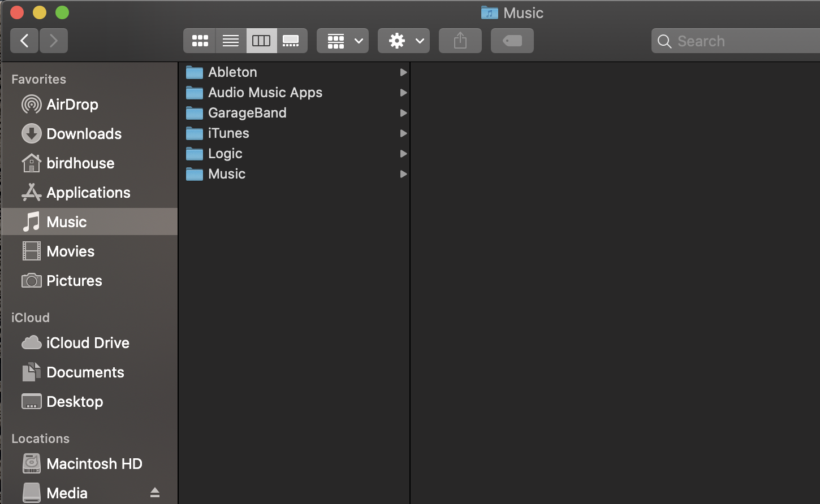Open the group-by arrangement dropdown
Image resolution: width=820 pixels, height=504 pixels.
coord(343,41)
